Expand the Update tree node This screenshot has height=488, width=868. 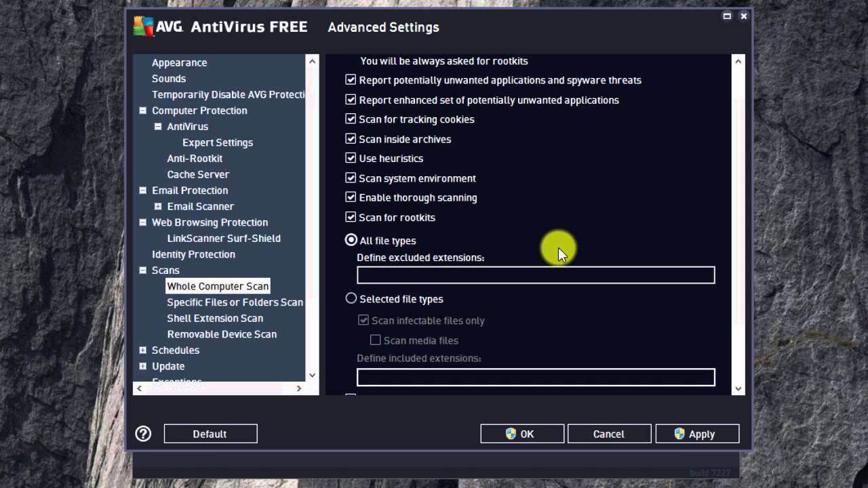pyautogui.click(x=143, y=366)
